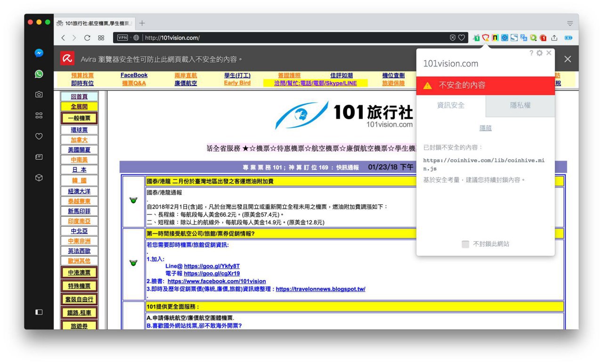Enable the 不封鎖此網站 checkbox
This screenshot has height=364, width=603.
tap(465, 244)
